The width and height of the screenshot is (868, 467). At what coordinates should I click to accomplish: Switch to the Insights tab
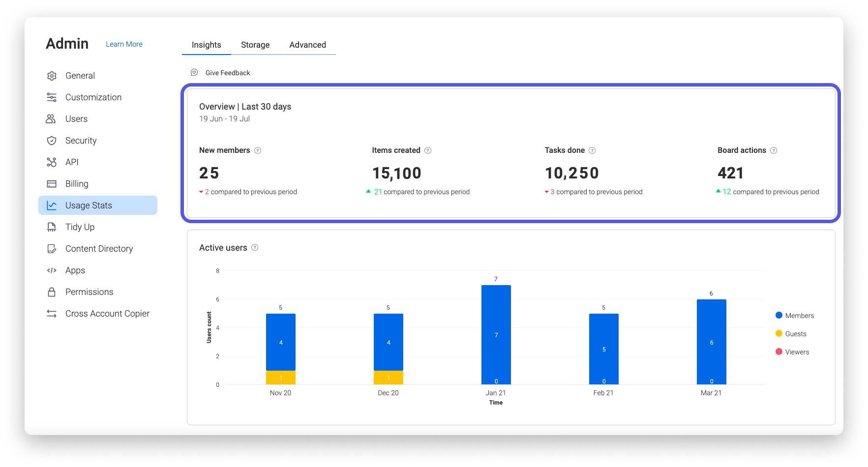207,45
